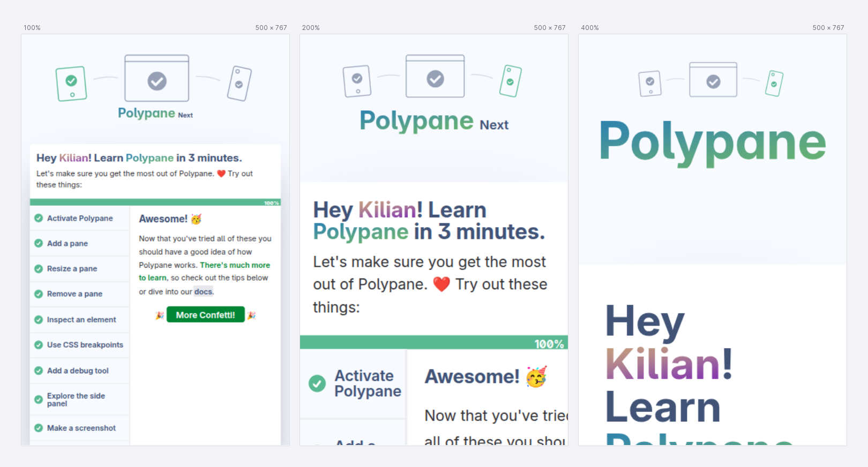Click the "500 × 767" size label of the 200% pane

[550, 28]
